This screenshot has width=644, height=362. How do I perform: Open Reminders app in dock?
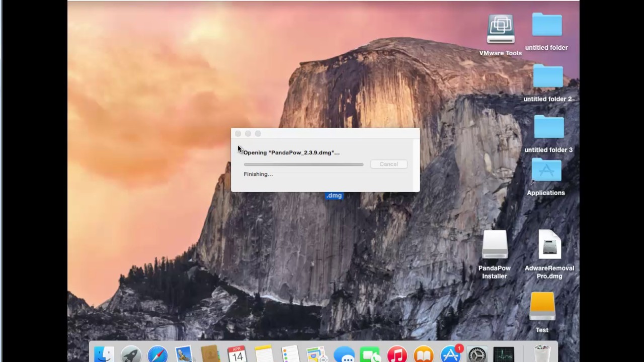click(290, 354)
